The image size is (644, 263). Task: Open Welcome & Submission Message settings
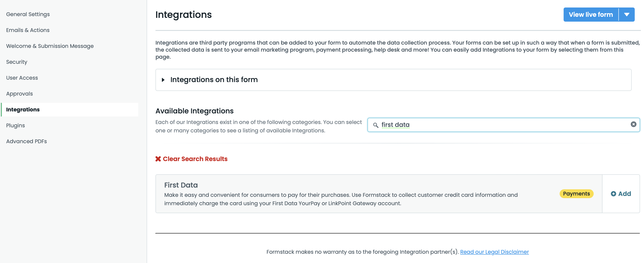point(50,46)
